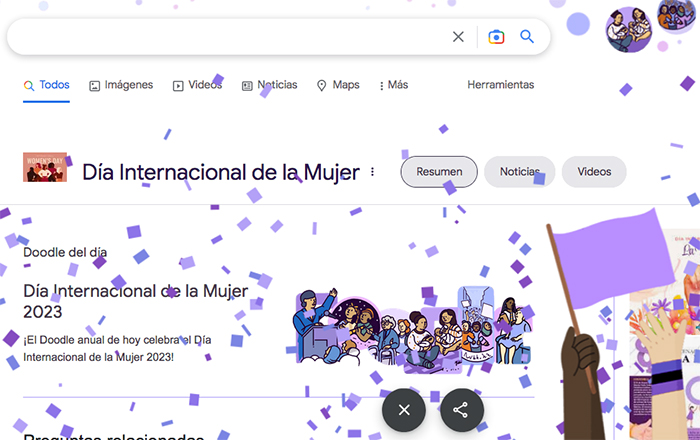Click the Doodle description text
The width and height of the screenshot is (700, 440).
pyautogui.click(x=117, y=349)
